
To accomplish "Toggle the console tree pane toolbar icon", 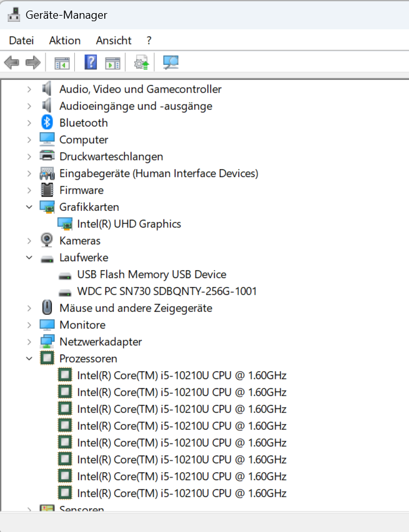I will click(62, 63).
